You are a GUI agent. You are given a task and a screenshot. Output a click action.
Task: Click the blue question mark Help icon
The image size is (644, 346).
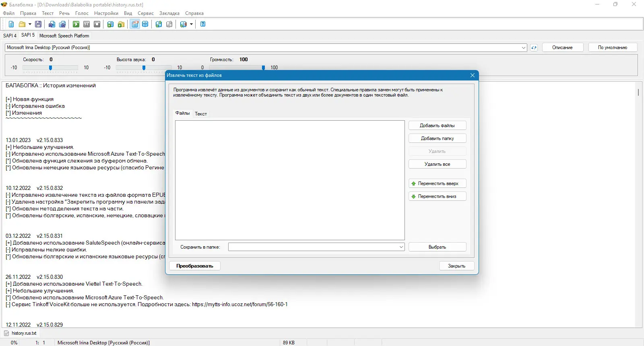(x=203, y=24)
